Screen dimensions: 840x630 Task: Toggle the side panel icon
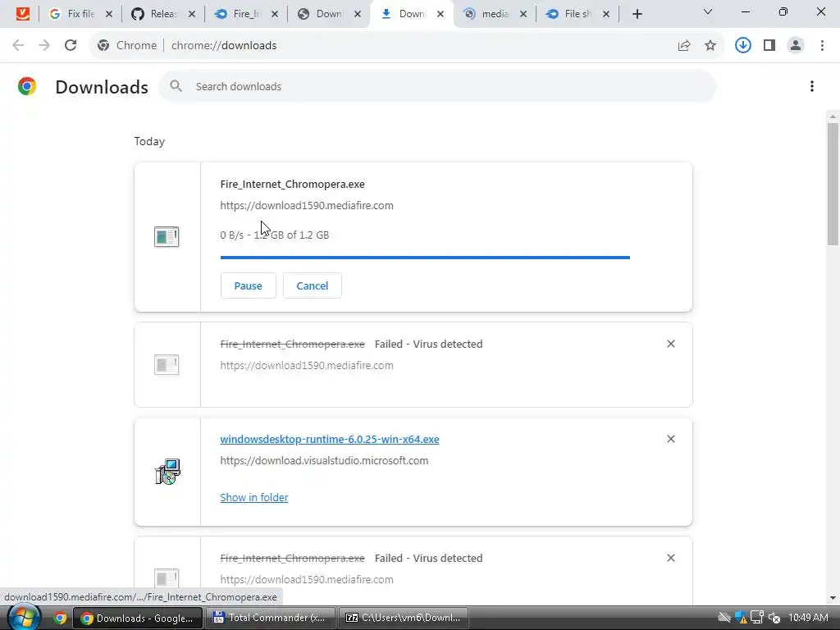pyautogui.click(x=769, y=46)
